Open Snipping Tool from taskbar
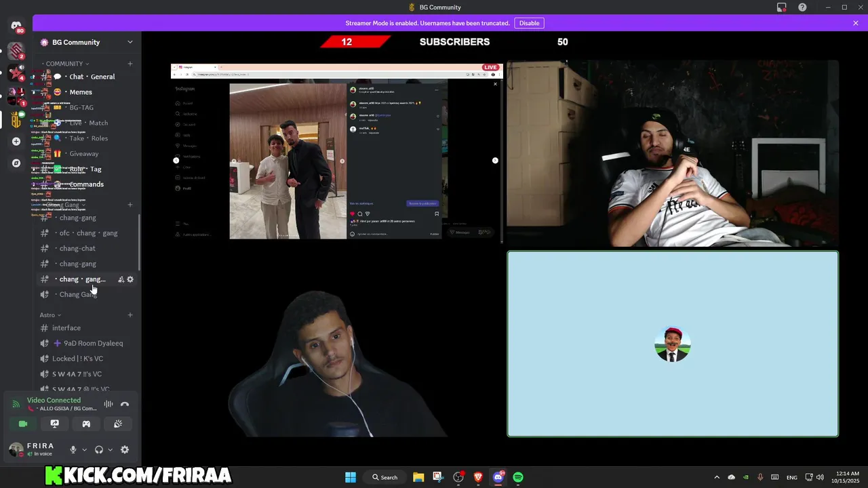The width and height of the screenshot is (868, 488). click(438, 477)
